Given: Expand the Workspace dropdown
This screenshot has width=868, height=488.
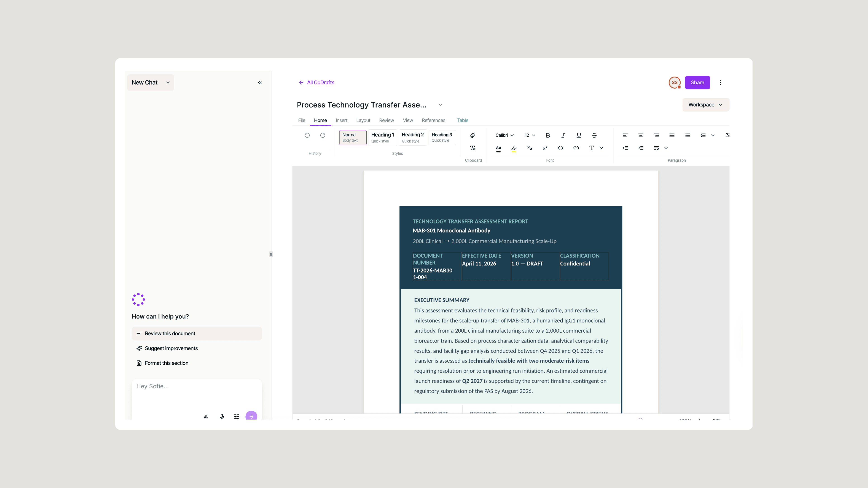Looking at the screenshot, I should click(x=705, y=105).
